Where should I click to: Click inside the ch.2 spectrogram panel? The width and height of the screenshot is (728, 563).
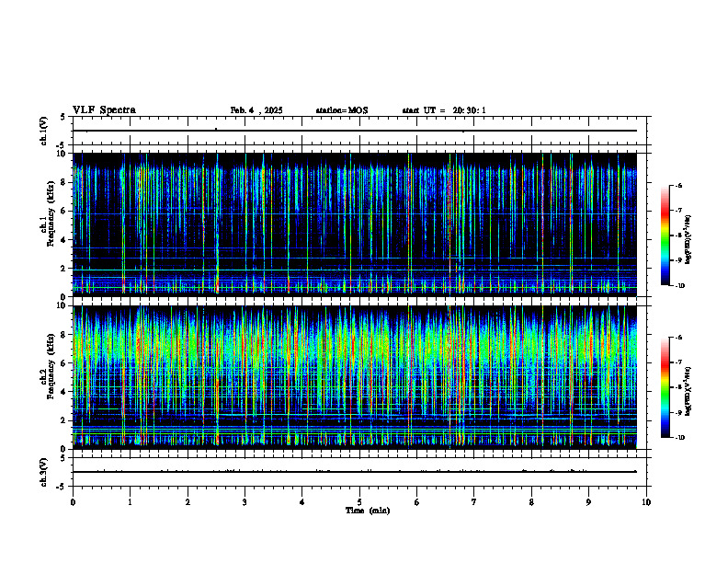pos(355,377)
